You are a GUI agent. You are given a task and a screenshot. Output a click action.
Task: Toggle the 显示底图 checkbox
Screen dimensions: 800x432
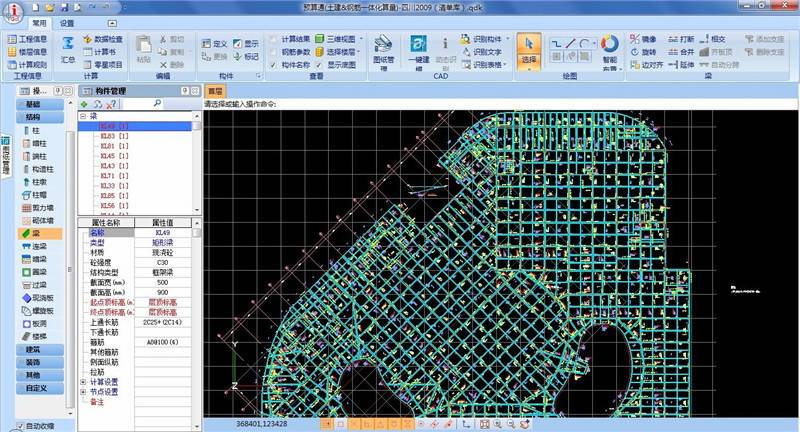(321, 64)
